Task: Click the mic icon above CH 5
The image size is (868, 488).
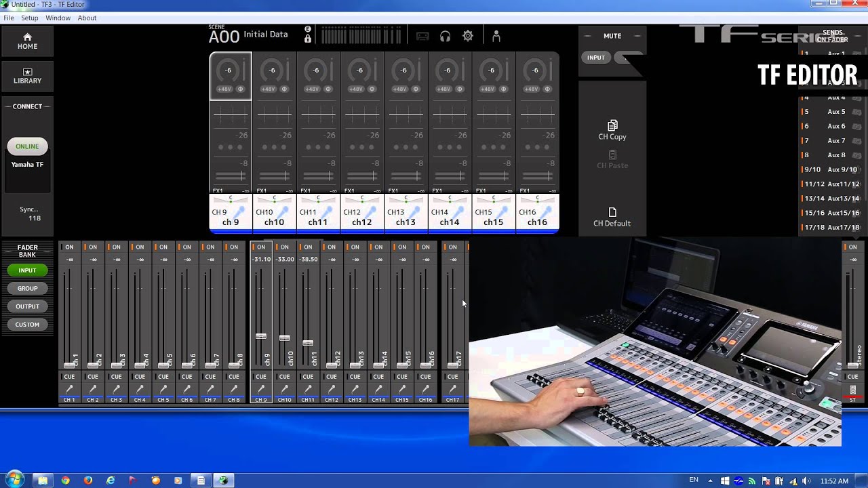Action: 163,389
